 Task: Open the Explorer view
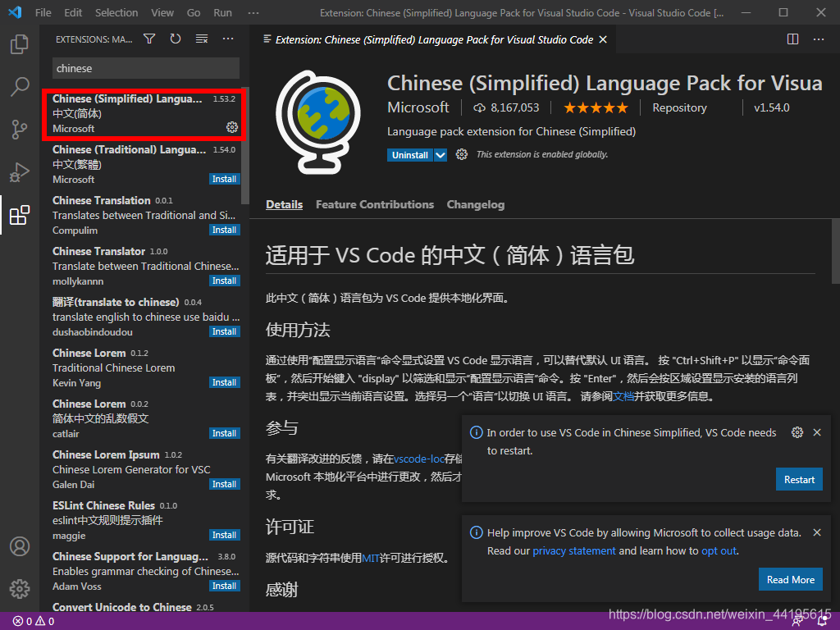(x=20, y=44)
